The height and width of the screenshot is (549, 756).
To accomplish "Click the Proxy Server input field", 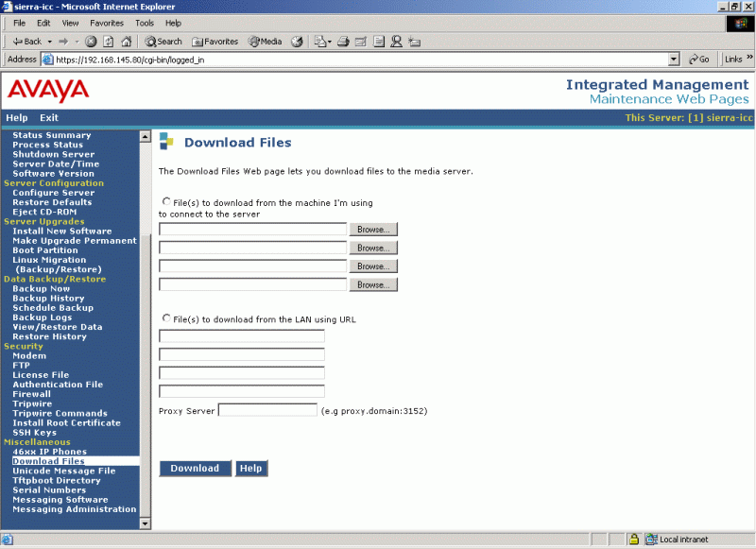I will 267,410.
